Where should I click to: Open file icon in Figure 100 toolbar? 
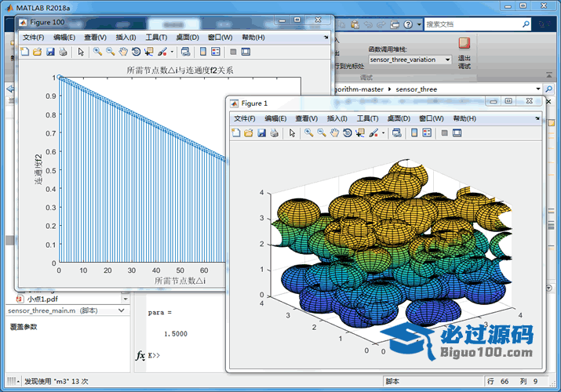point(37,52)
